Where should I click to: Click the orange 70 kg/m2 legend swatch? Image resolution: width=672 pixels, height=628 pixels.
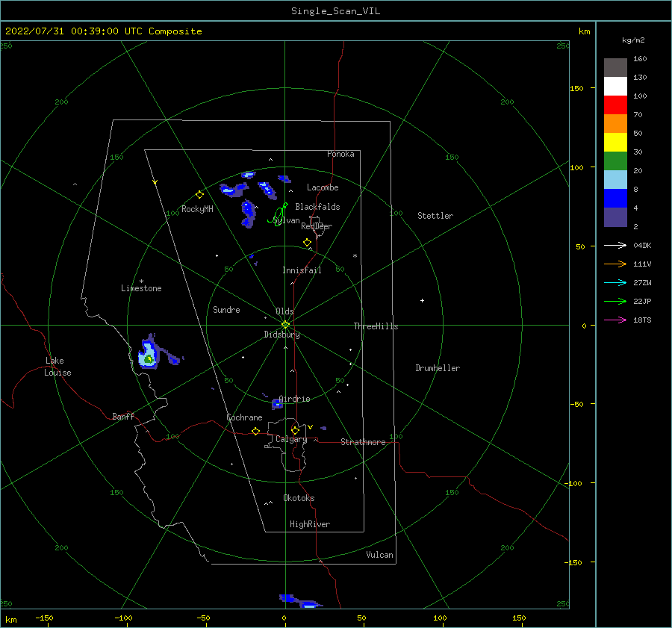pyautogui.click(x=615, y=124)
